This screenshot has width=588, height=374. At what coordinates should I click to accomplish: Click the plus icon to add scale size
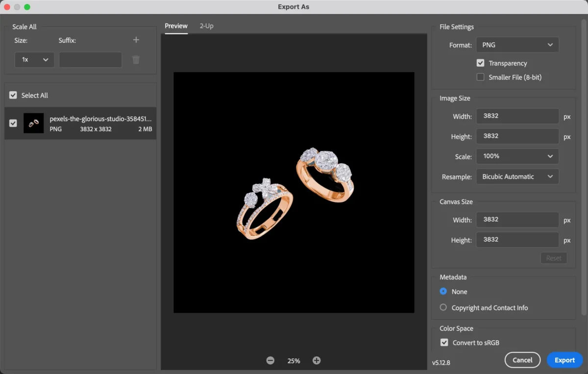(x=136, y=40)
